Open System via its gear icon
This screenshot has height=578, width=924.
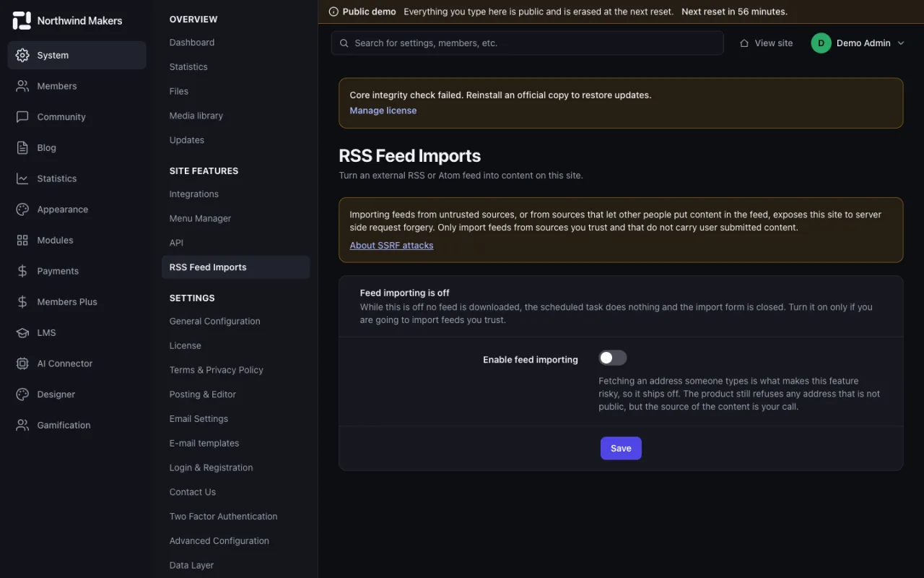pyautogui.click(x=22, y=55)
